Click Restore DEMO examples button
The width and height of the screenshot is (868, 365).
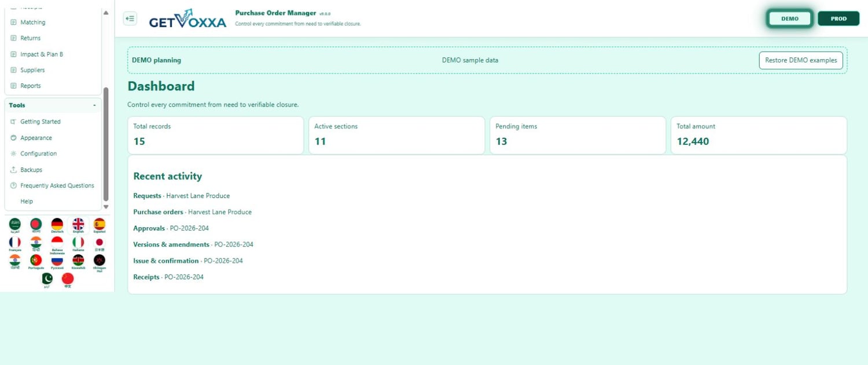(801, 60)
